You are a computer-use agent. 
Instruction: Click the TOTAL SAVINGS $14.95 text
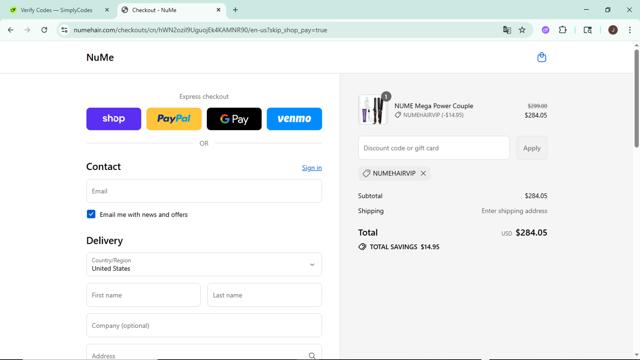click(x=404, y=247)
